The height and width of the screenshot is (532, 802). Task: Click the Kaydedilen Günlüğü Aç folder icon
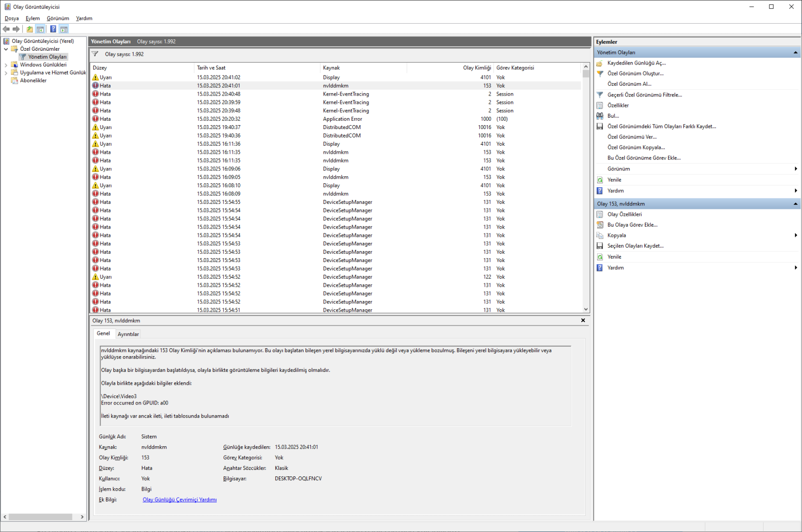coord(600,63)
